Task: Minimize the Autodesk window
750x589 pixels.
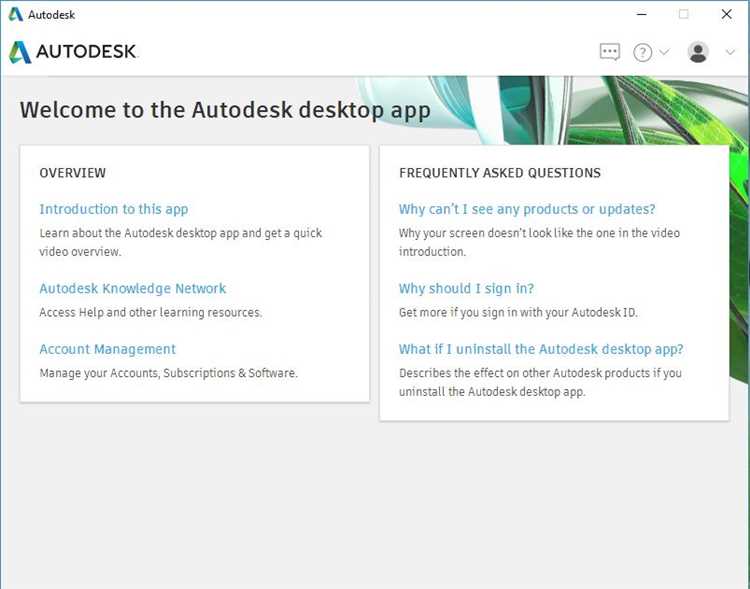Action: point(641,14)
